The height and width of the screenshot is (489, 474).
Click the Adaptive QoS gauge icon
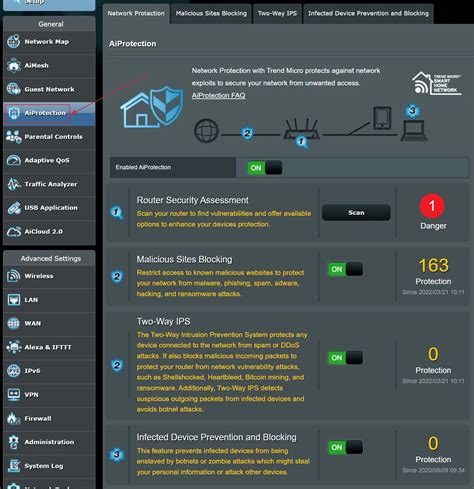pos(14,160)
